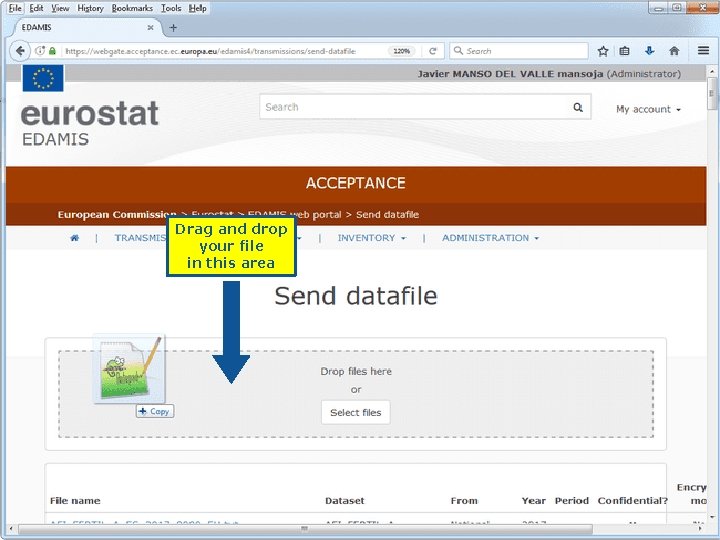Show bookmarks list icon in toolbar
This screenshot has height=540, width=720.
tap(624, 51)
